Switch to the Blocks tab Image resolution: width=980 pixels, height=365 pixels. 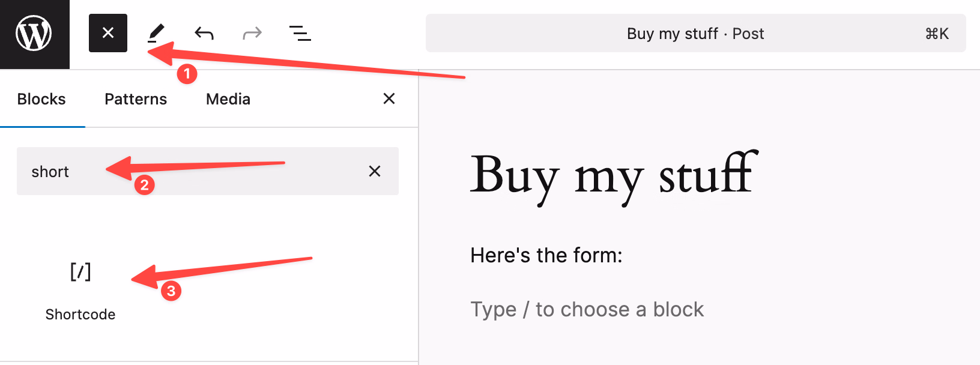click(x=41, y=99)
